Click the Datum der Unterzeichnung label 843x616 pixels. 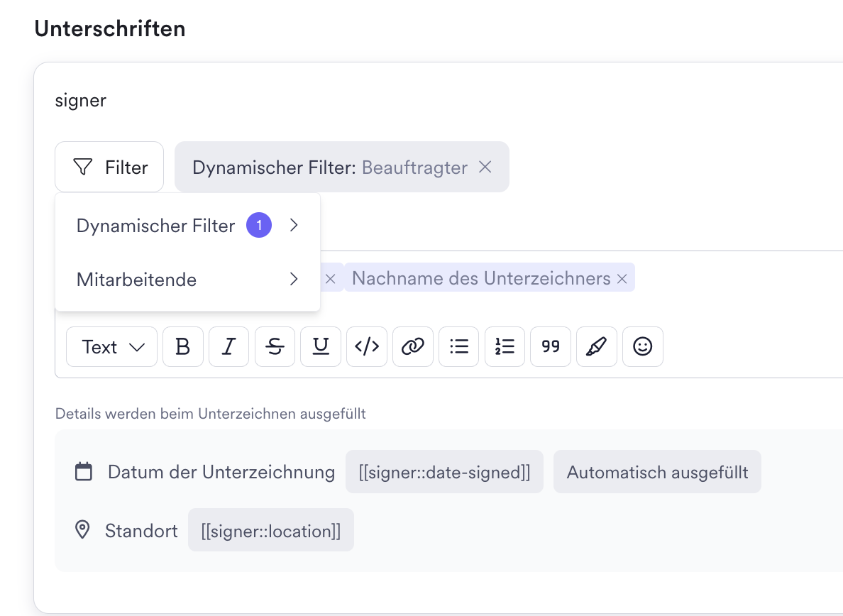point(221,472)
